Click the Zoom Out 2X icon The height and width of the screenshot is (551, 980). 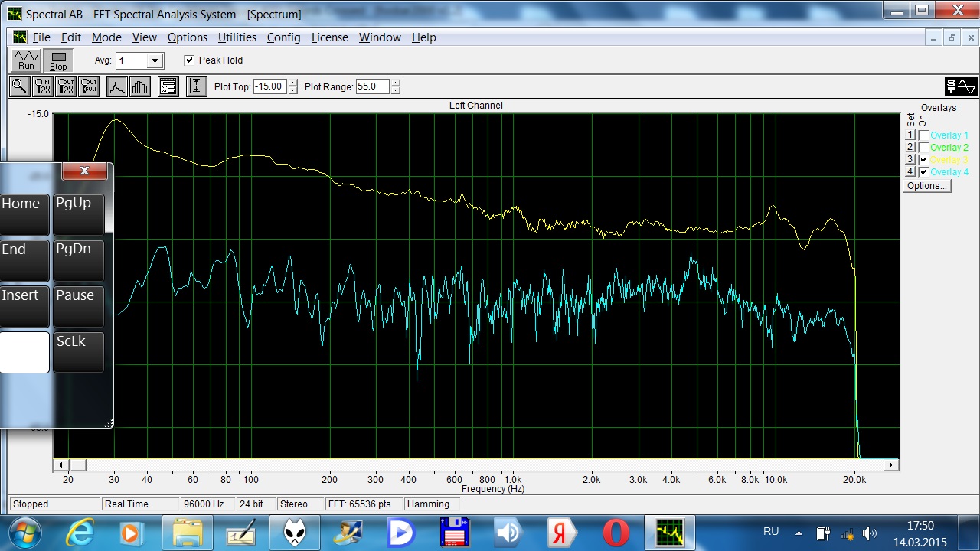point(66,86)
